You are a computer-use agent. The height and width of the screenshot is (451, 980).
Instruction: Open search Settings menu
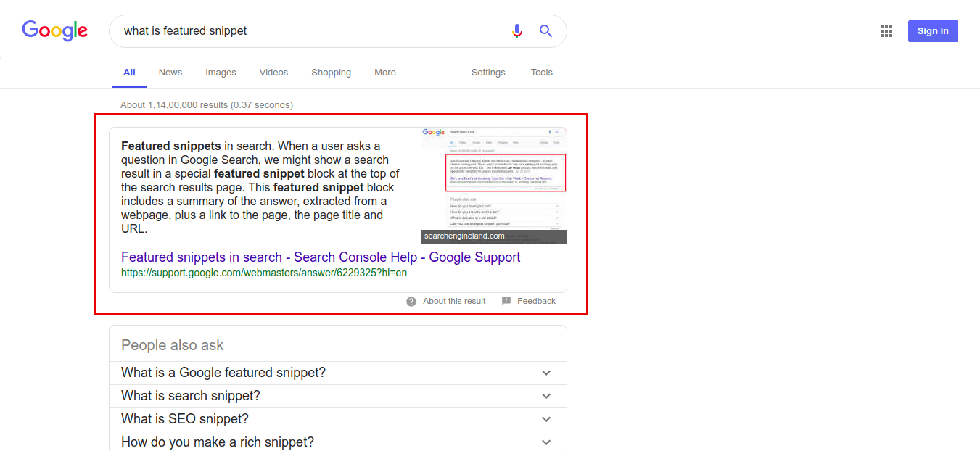(488, 73)
